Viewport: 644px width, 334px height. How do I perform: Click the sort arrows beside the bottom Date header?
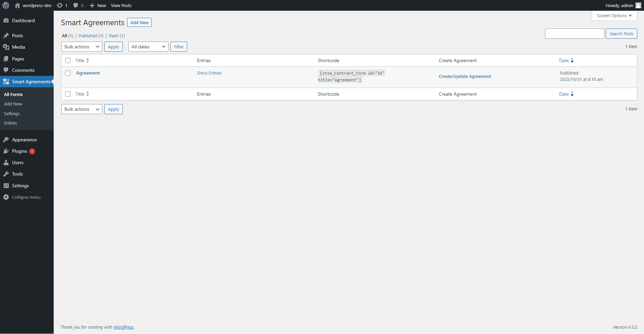coord(572,94)
